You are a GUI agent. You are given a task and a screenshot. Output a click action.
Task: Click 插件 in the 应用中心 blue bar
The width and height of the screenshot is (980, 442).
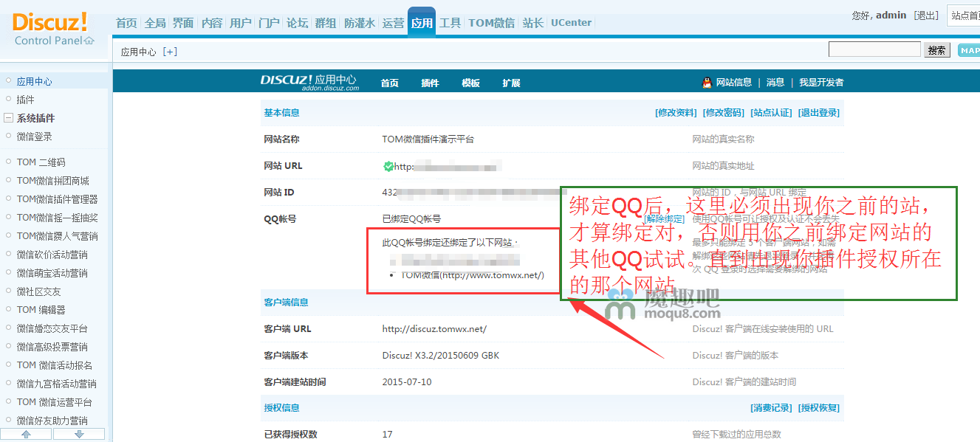point(430,83)
